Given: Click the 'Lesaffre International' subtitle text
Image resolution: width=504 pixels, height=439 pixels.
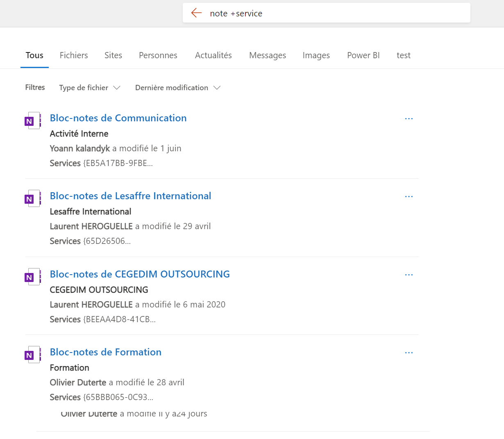Looking at the screenshot, I should tap(91, 212).
